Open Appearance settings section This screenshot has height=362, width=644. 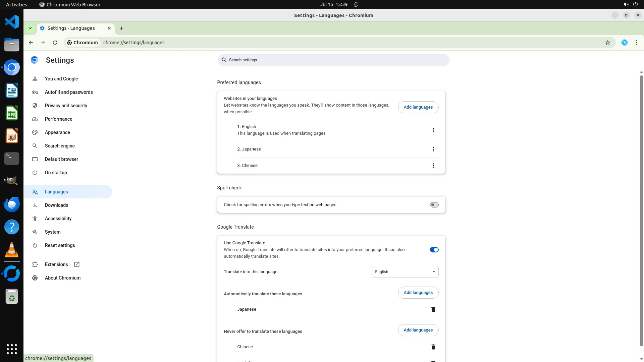57,132
